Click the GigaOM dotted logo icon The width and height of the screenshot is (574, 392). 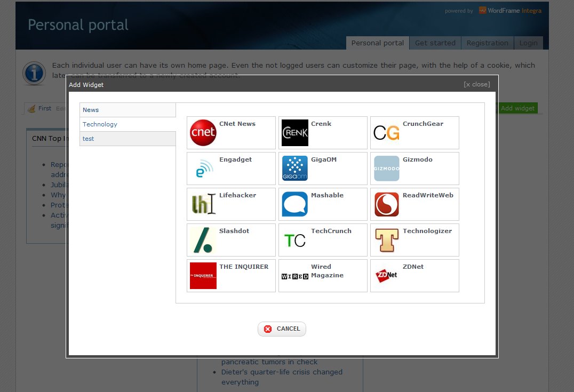click(x=295, y=169)
